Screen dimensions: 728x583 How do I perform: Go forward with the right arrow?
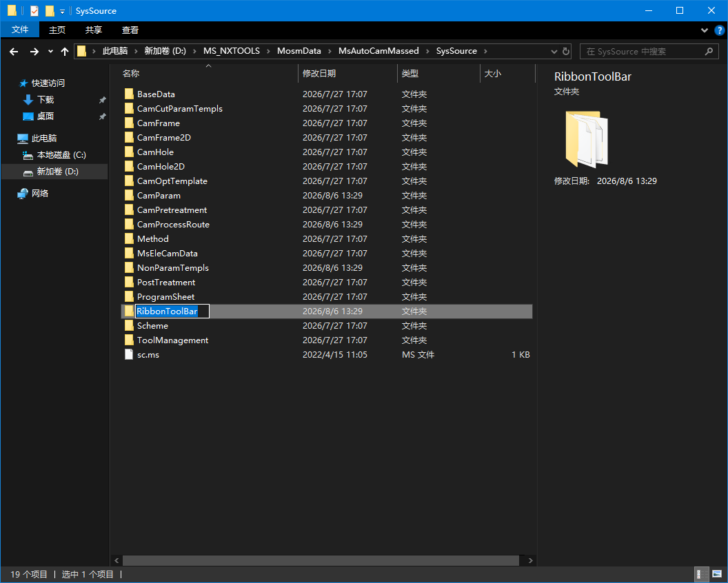(34, 52)
